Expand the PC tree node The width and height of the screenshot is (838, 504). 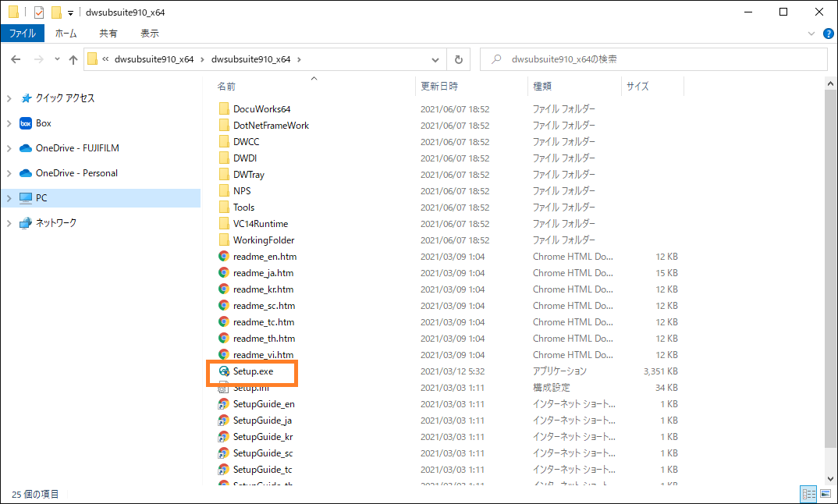pos(9,198)
